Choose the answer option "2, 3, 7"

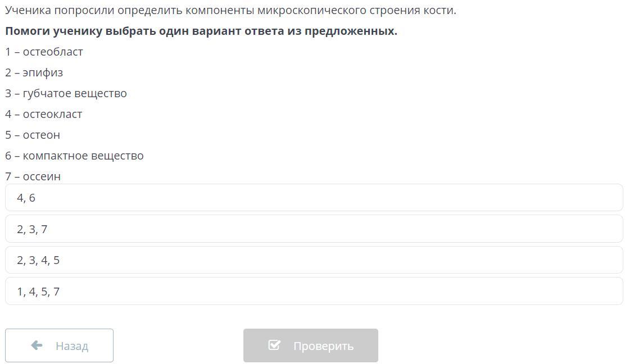pyautogui.click(x=314, y=229)
